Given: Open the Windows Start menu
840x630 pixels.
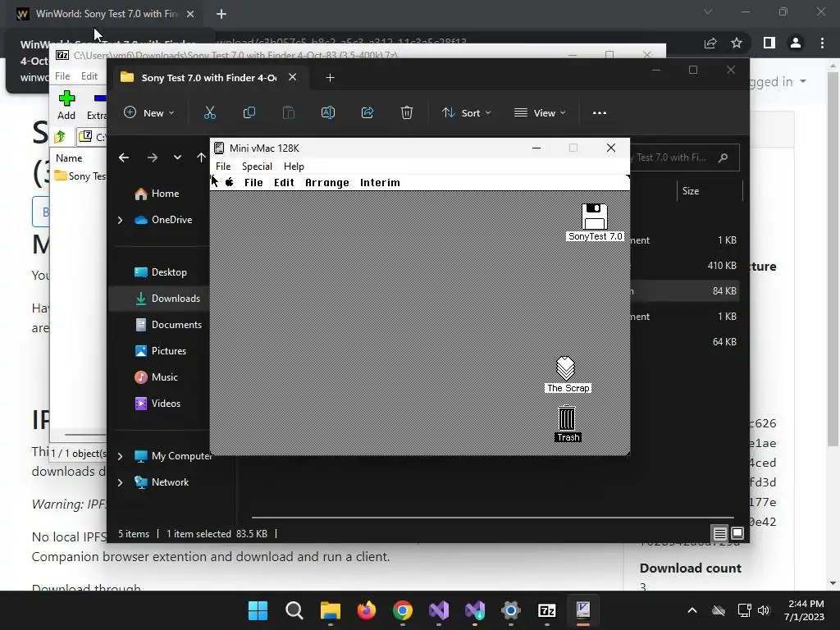Looking at the screenshot, I should (x=258, y=610).
